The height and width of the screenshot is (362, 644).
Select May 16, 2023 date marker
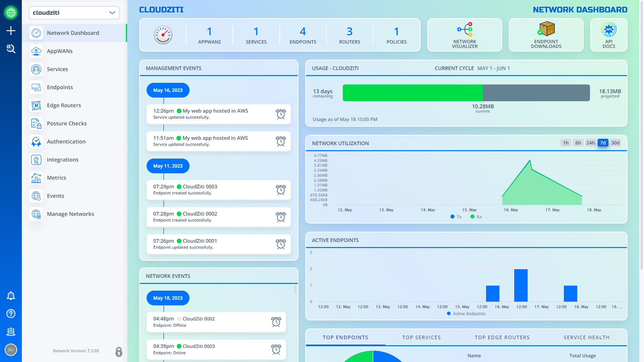168,90
